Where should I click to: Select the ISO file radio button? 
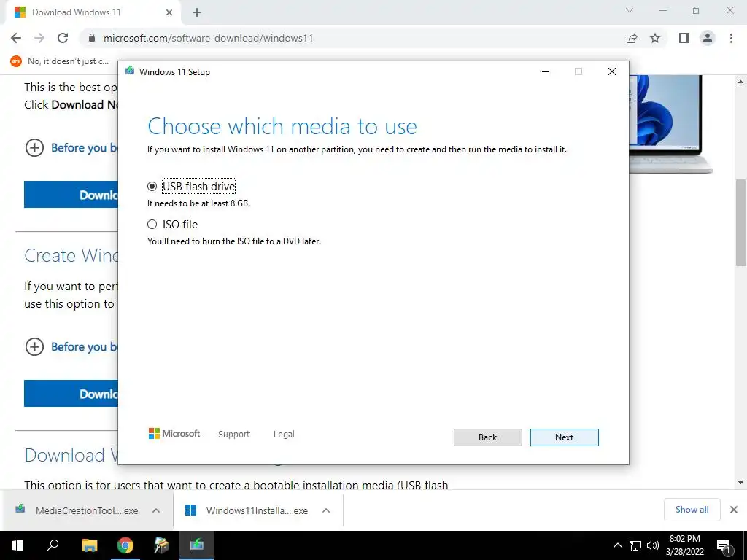coord(152,225)
